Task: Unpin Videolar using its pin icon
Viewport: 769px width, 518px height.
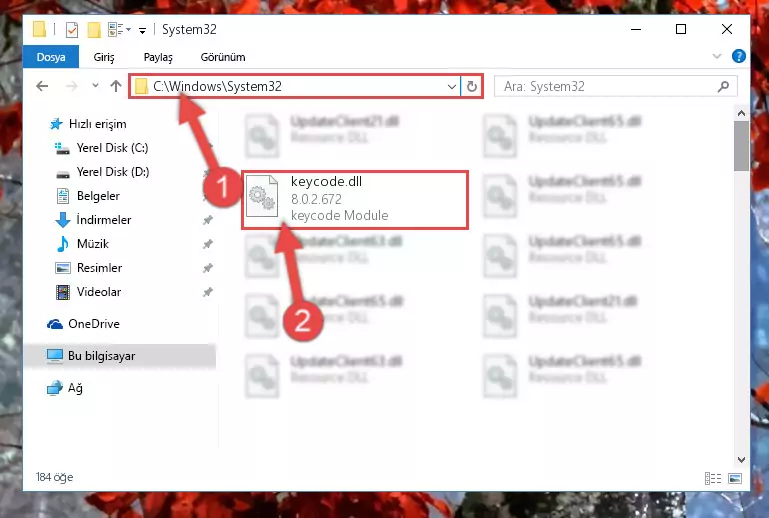Action: pyautogui.click(x=207, y=292)
